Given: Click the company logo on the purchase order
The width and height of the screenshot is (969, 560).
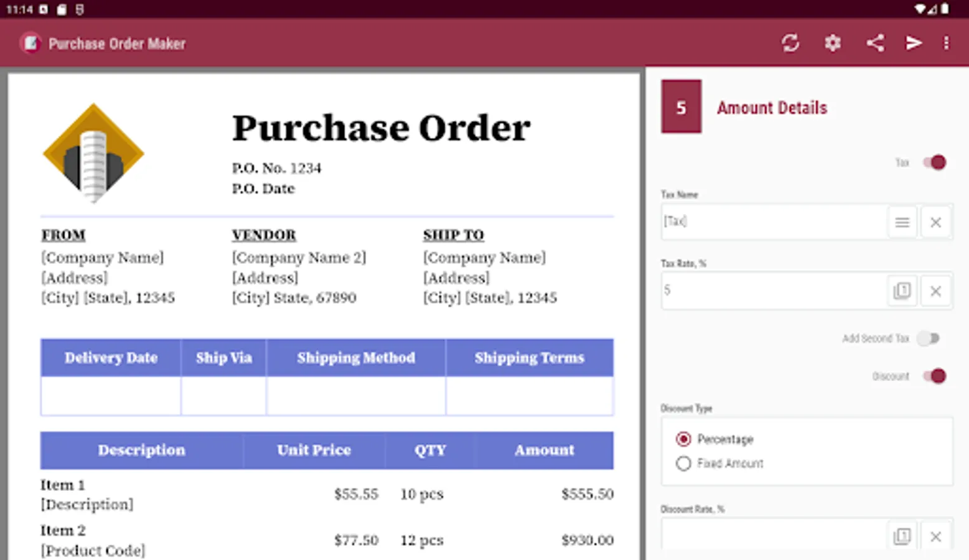Looking at the screenshot, I should pyautogui.click(x=93, y=153).
